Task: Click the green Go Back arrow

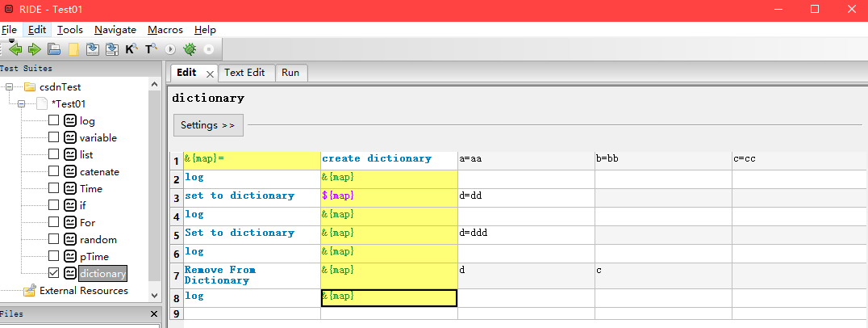Action: click(15, 49)
